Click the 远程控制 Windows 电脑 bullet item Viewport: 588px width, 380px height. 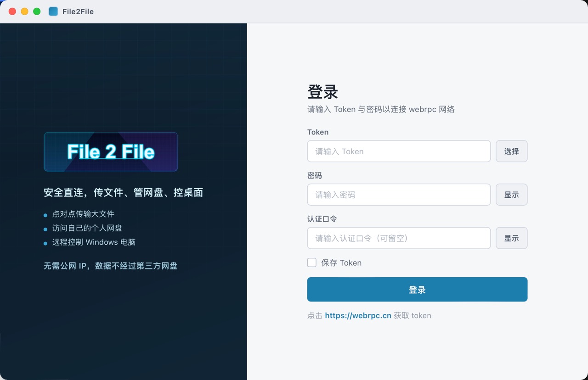point(94,242)
